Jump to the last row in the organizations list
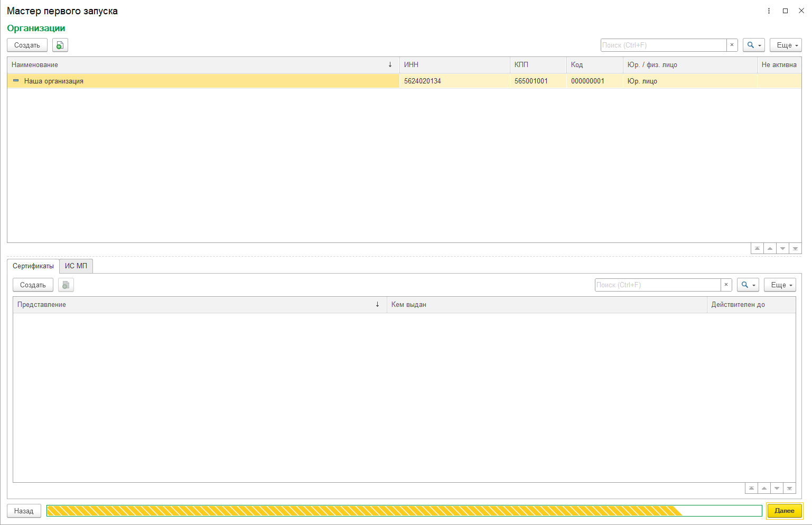The image size is (812, 525). pos(795,249)
